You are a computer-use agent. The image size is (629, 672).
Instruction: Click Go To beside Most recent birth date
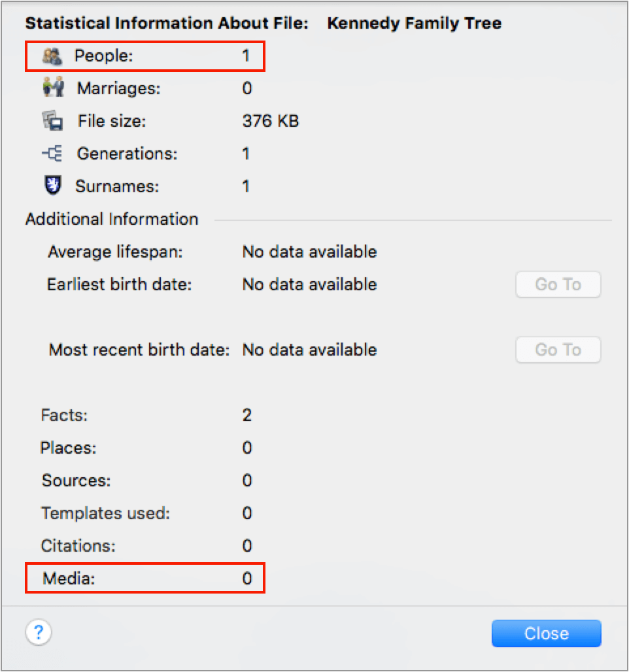(x=558, y=350)
